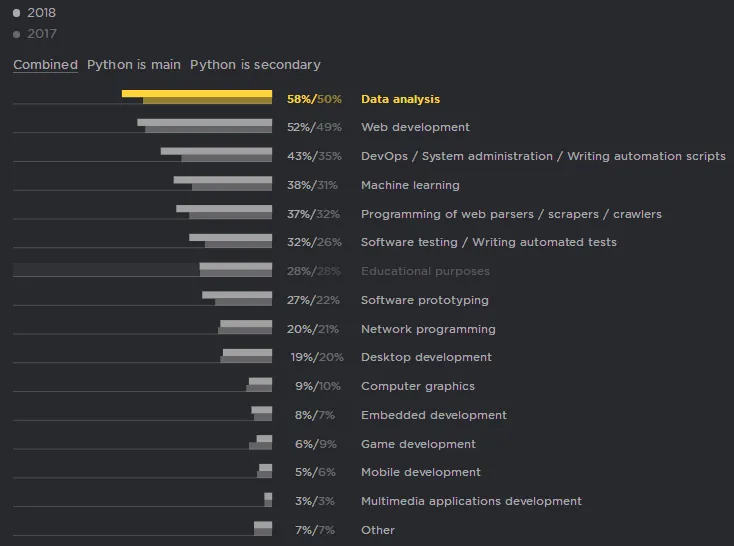Click the DevOps / System administration label
The height and width of the screenshot is (546, 734).
pos(543,156)
